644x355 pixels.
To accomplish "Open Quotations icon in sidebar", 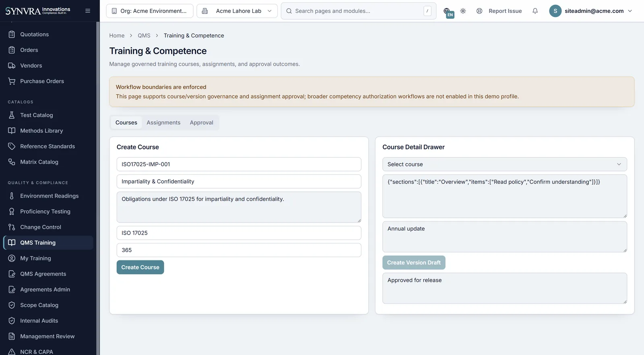I will tap(12, 35).
